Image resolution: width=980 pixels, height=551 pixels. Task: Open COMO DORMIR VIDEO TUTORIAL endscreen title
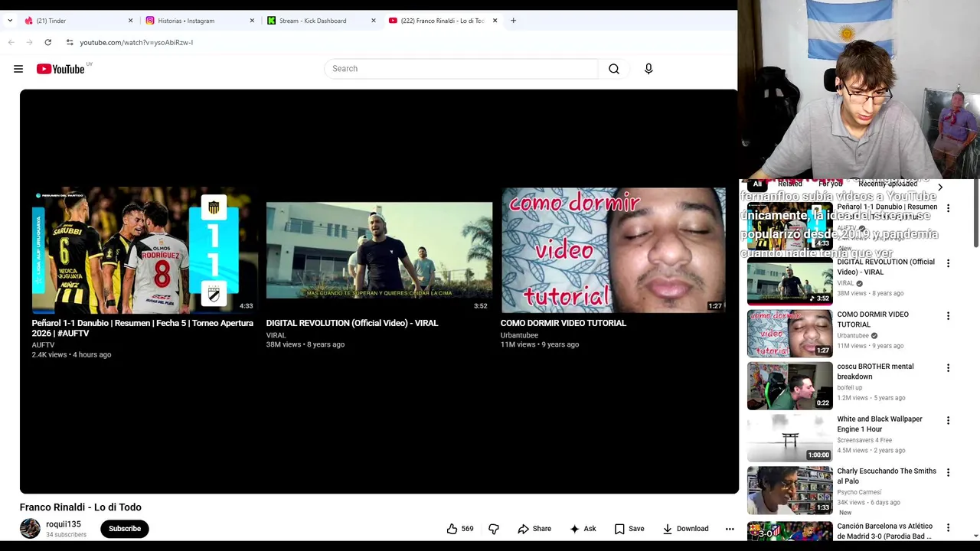tap(563, 323)
